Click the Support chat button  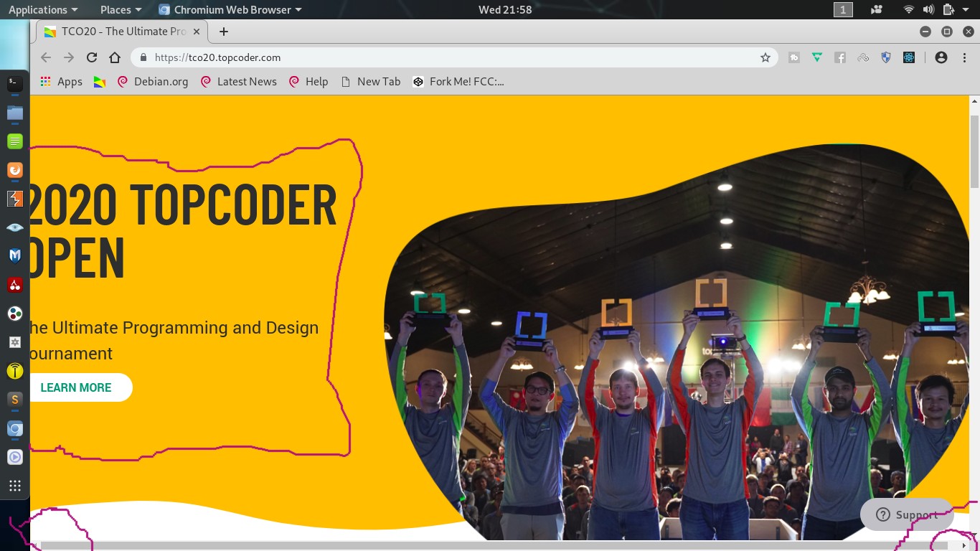tap(907, 514)
